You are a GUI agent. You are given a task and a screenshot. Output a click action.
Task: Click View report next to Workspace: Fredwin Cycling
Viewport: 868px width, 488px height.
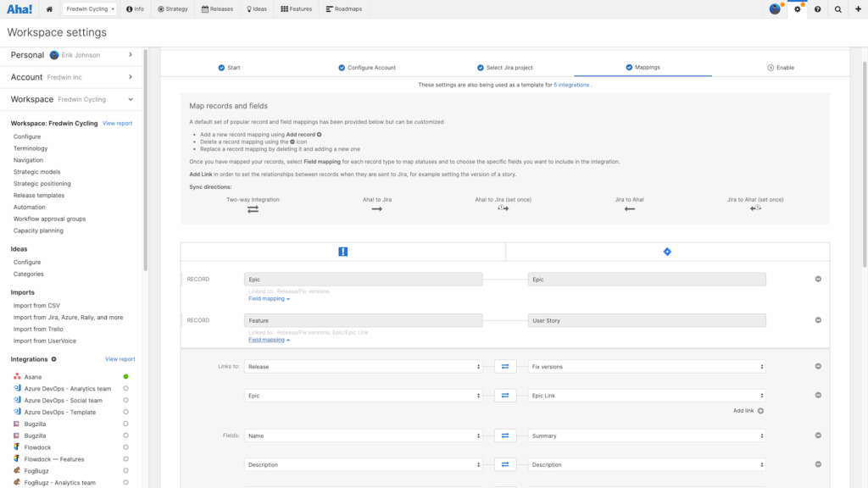117,124
